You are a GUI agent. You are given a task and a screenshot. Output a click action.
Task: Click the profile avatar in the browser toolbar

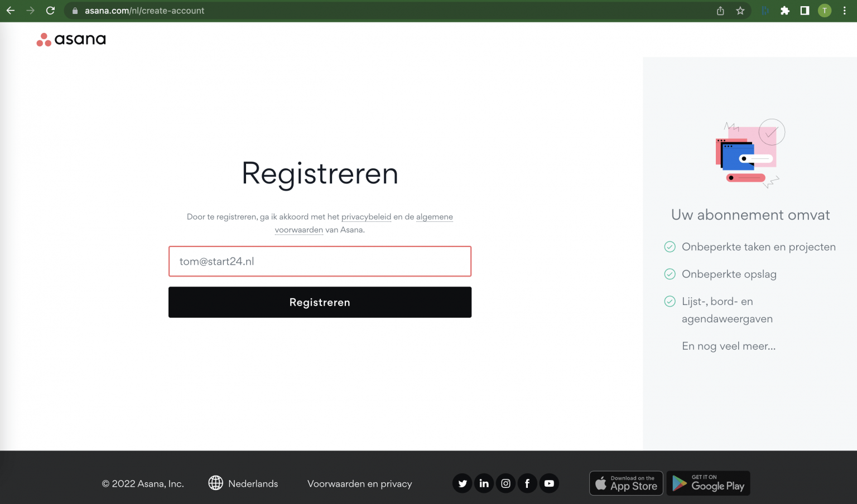point(825,10)
